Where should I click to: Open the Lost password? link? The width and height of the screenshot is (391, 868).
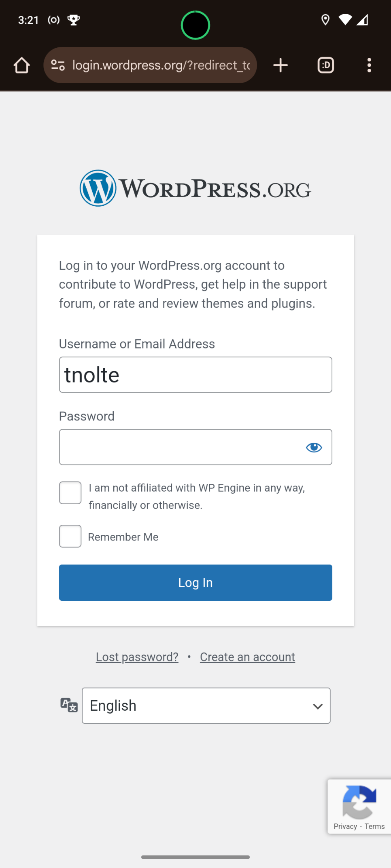tap(137, 657)
